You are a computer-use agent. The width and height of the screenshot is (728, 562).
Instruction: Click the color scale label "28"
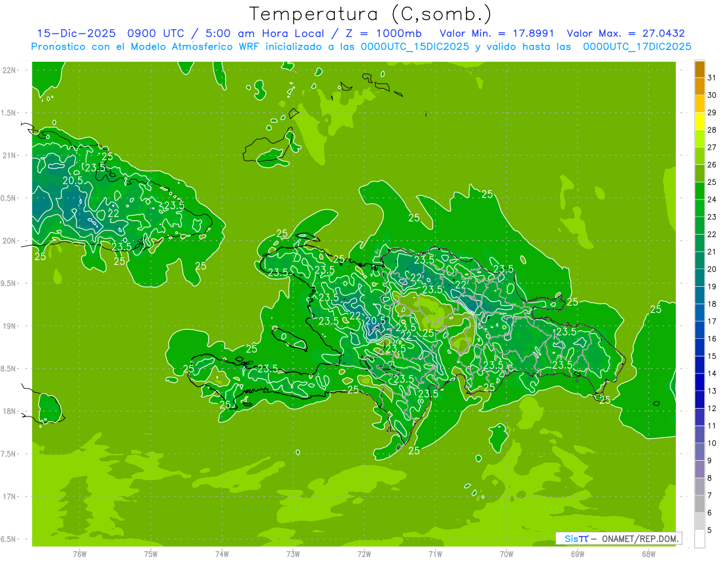pyautogui.click(x=712, y=130)
